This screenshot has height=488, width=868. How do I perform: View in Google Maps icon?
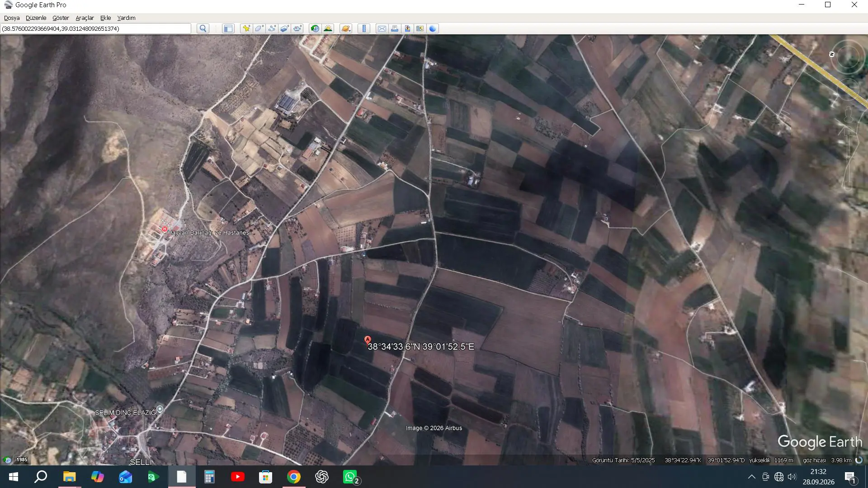pos(420,28)
